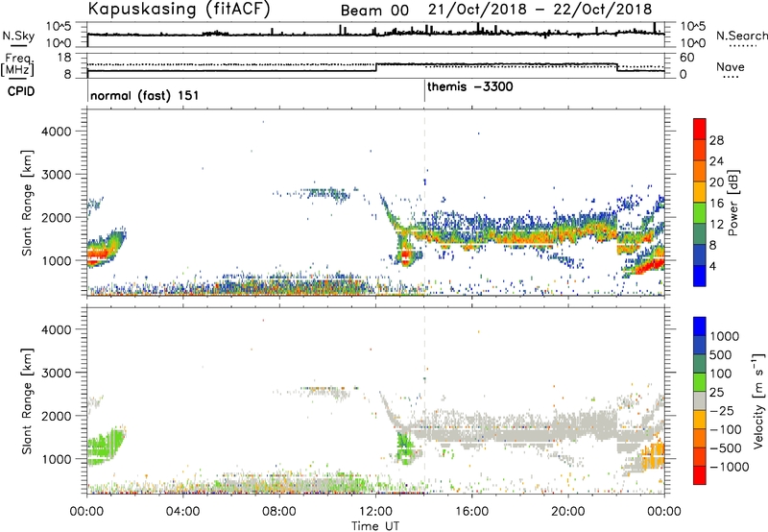Click the 28 tick on Power colorbar

716,140
